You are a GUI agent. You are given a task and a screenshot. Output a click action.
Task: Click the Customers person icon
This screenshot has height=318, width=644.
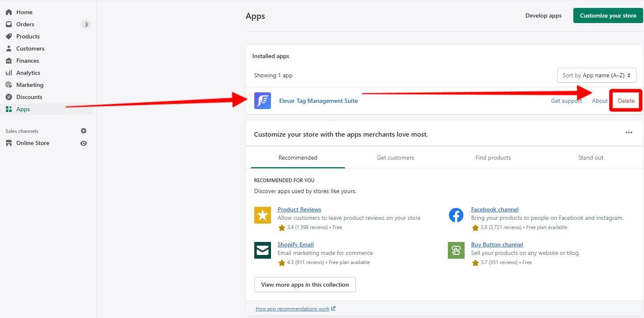pos(9,48)
